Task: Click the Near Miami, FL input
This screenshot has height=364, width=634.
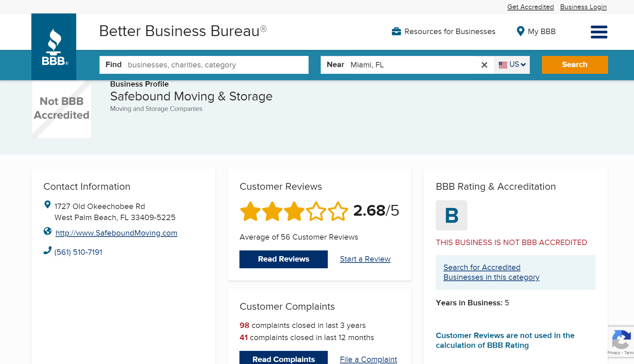Action: [x=407, y=65]
